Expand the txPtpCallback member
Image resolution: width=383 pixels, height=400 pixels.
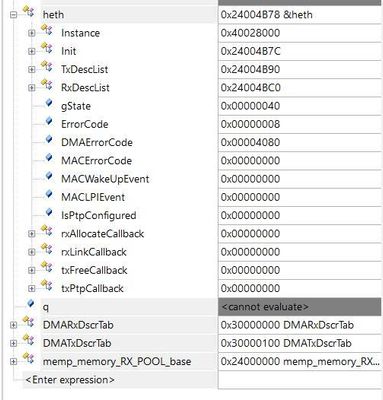[x=31, y=288]
